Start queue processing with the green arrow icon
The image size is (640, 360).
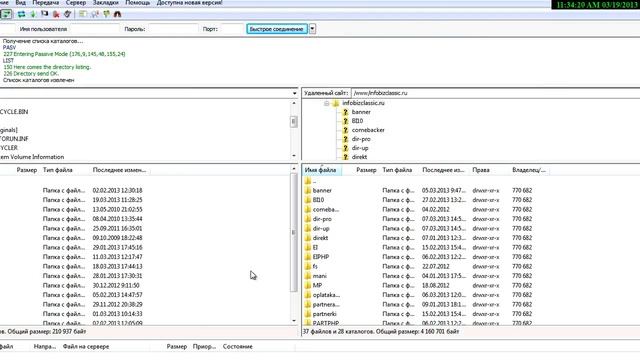(33, 14)
